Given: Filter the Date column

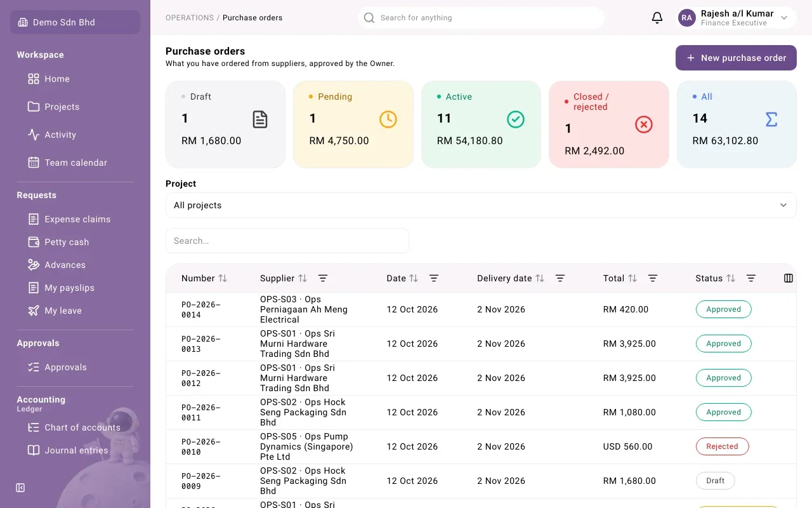Looking at the screenshot, I should [434, 278].
